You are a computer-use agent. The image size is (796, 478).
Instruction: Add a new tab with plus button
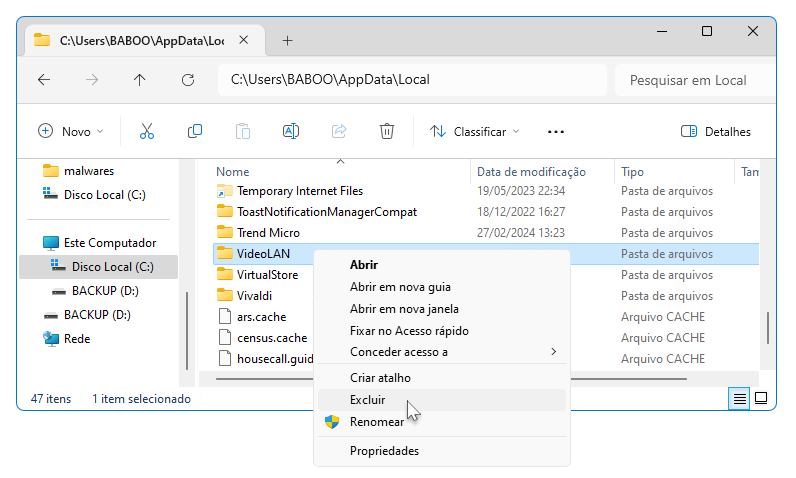(x=287, y=41)
